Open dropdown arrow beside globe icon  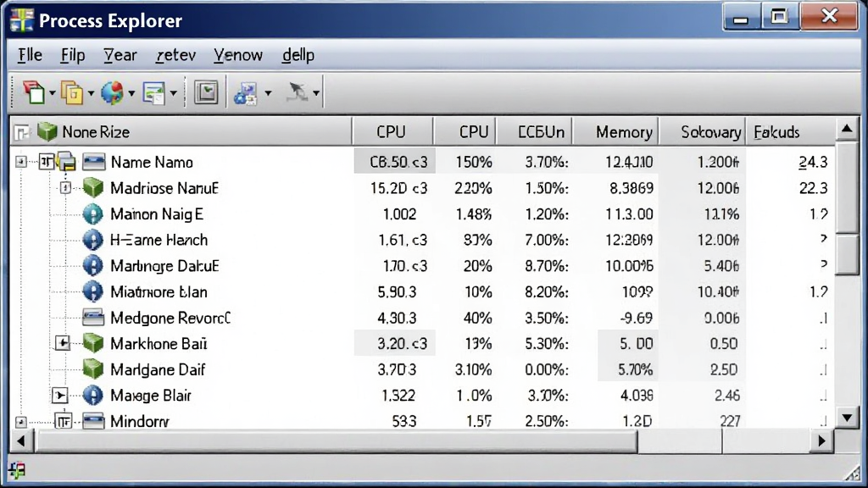pos(131,93)
